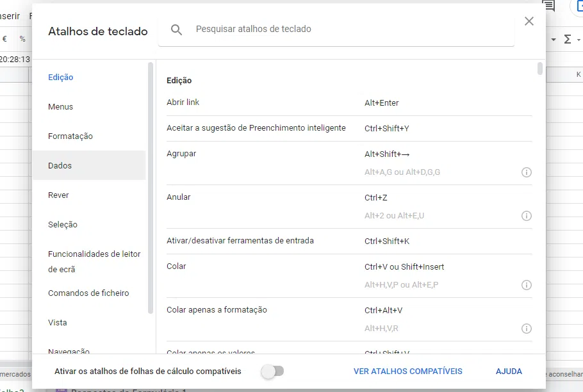Click the AJUDA link
The image size is (583, 392).
click(509, 371)
